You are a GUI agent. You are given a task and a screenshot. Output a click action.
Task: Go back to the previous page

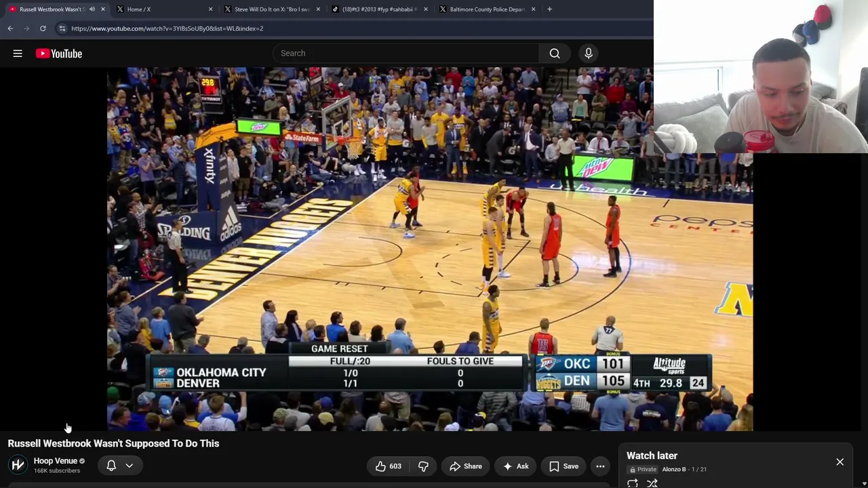[10, 28]
